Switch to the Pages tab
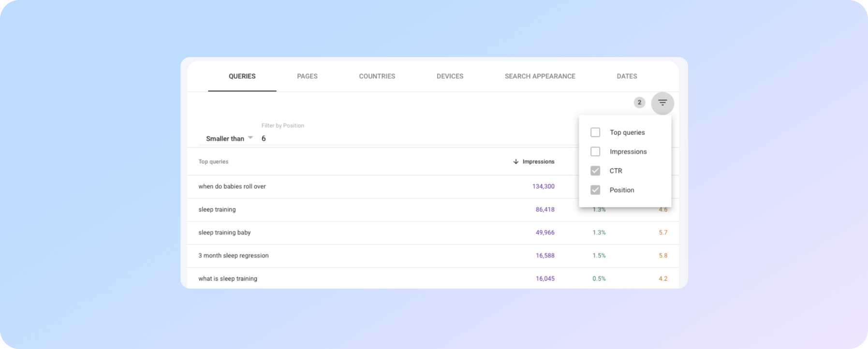The height and width of the screenshot is (349, 868). (307, 76)
